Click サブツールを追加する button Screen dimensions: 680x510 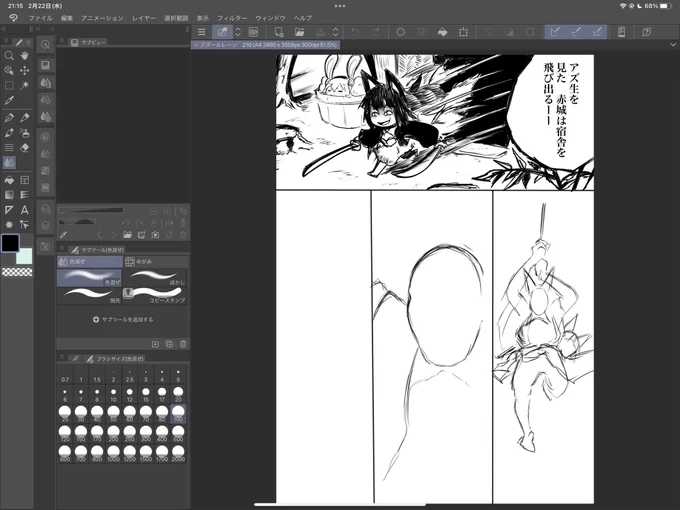coord(123,320)
